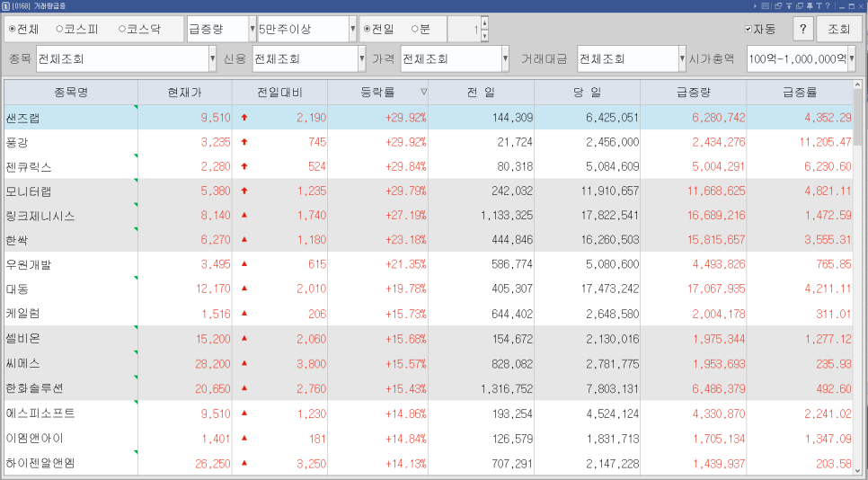
Task: Open stock 하이젠알앤엠 in the list
Action: (x=40, y=463)
